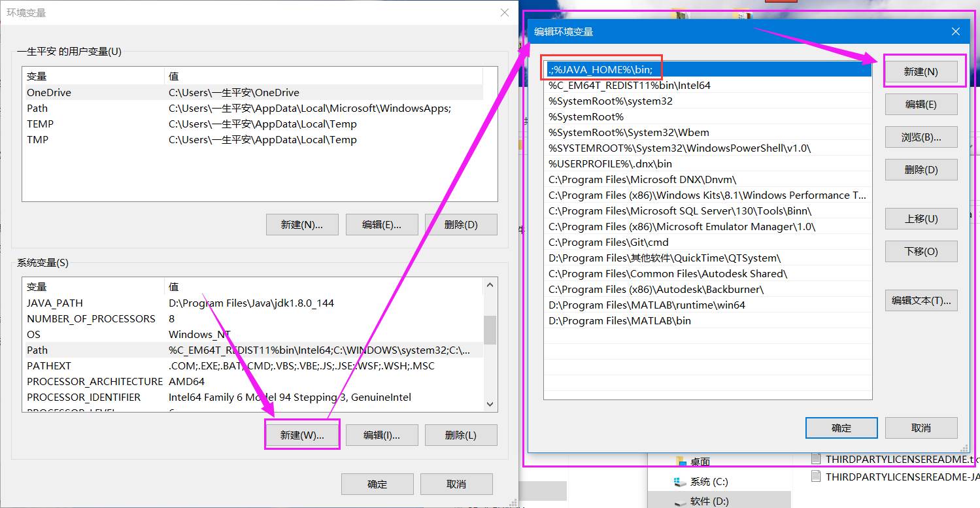Click 编辑(I)... under system variables
The image size is (980, 508).
[x=381, y=435]
